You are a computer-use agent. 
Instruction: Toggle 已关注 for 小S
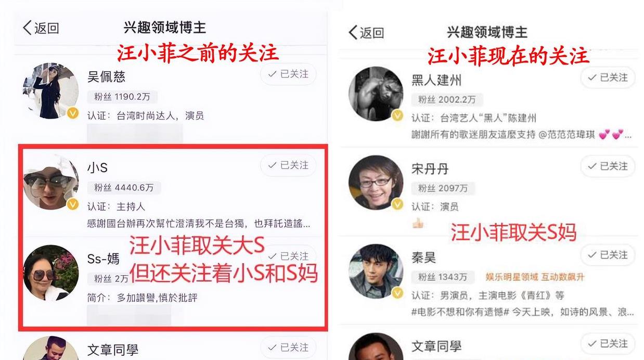(288, 165)
